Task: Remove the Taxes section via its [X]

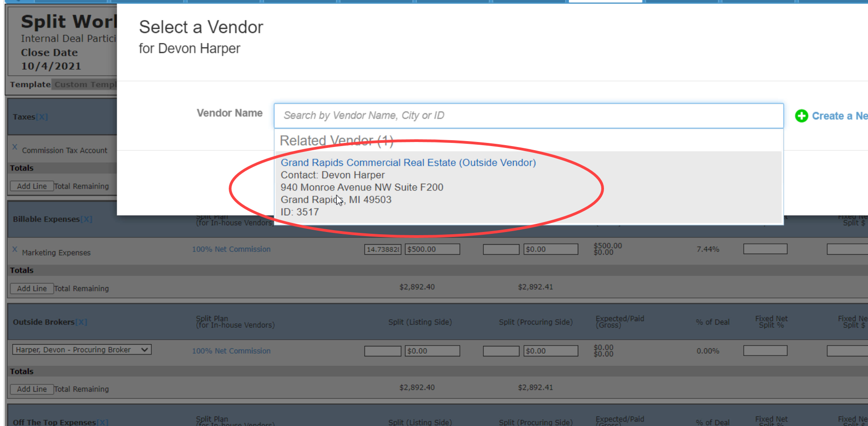Action: click(42, 117)
